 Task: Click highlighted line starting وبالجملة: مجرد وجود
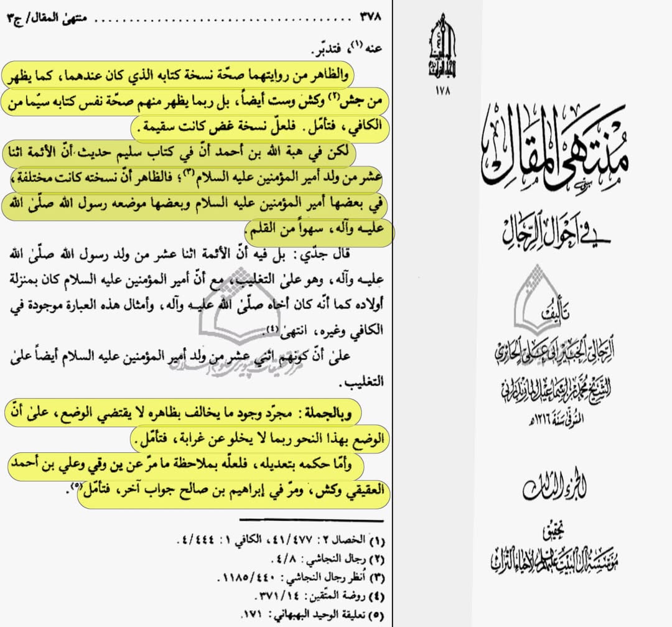182,414
